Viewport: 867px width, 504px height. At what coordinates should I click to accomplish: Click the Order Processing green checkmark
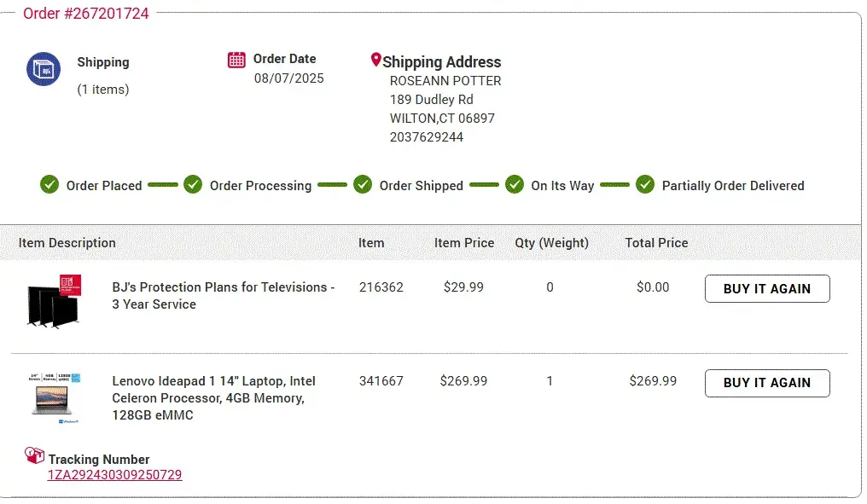(x=193, y=184)
